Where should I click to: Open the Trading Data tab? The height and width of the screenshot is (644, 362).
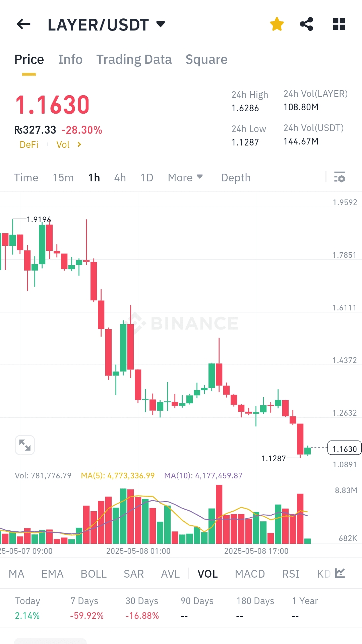click(x=134, y=59)
